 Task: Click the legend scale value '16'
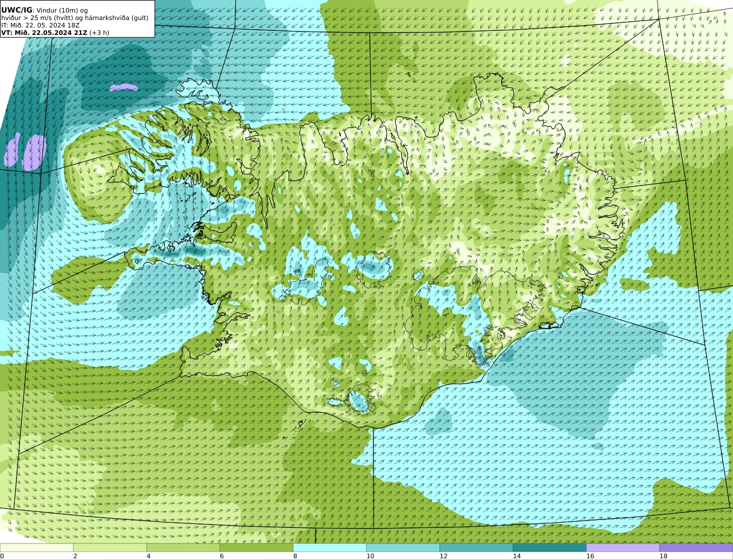point(590,556)
